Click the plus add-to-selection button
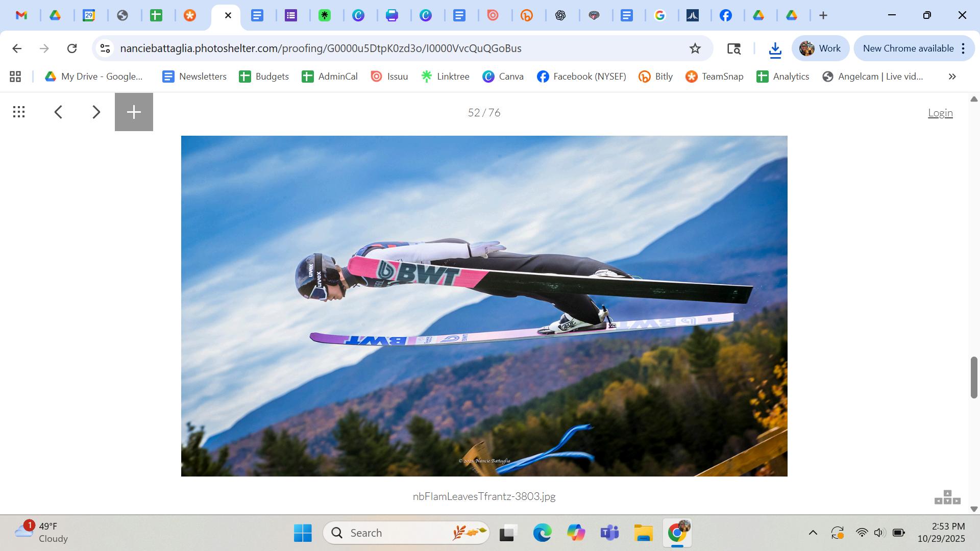Screen dimensions: 980x551 [134, 112]
